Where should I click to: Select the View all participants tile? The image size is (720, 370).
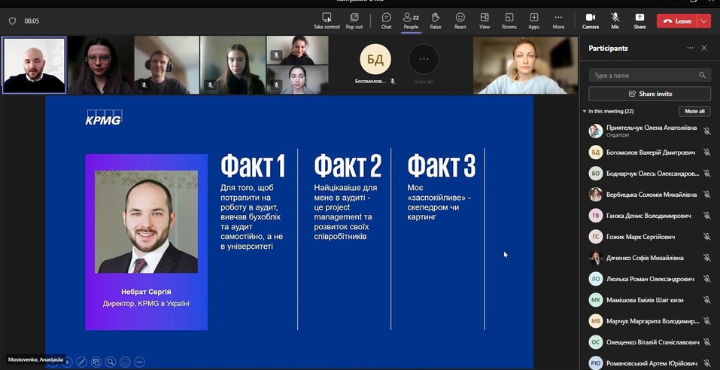[x=423, y=64]
